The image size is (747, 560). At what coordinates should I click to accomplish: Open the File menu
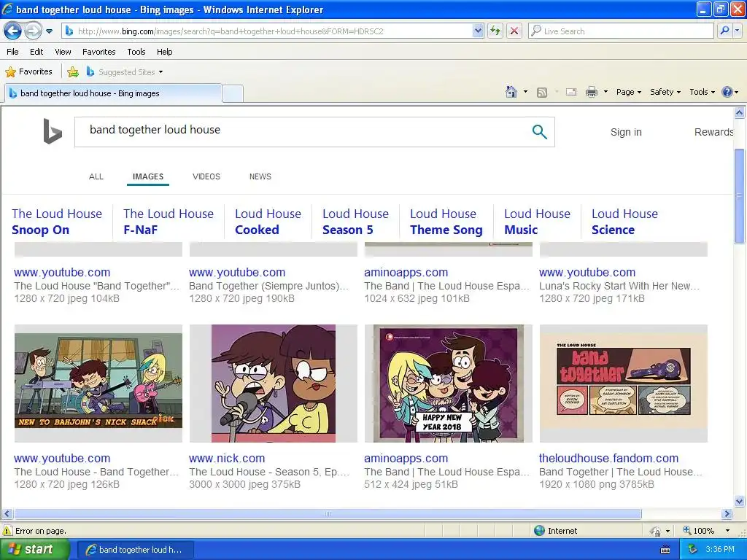point(13,52)
